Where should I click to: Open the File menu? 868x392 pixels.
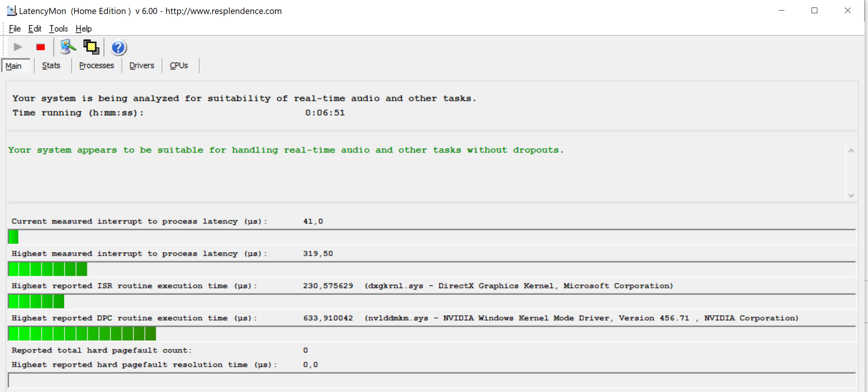(x=15, y=29)
